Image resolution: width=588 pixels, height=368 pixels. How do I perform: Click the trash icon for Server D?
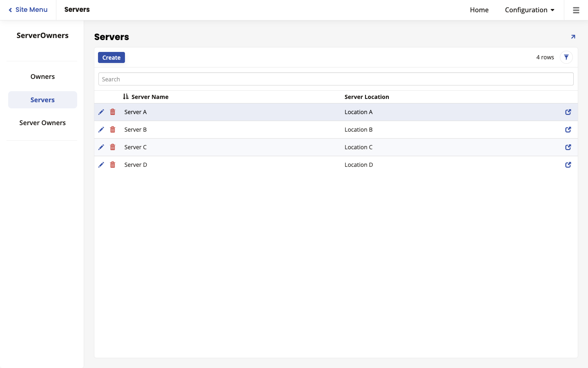pos(113,165)
